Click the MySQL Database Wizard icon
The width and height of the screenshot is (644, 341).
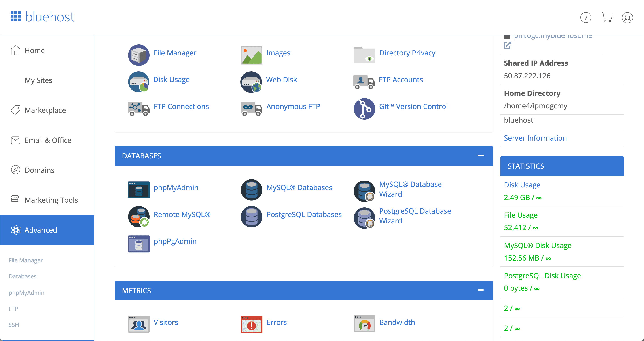[x=364, y=191]
